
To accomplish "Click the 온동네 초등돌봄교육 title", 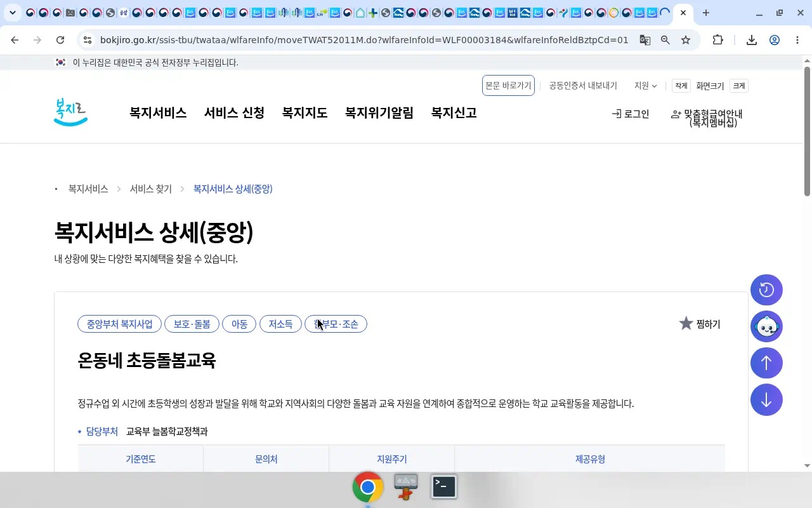I will 147,361.
